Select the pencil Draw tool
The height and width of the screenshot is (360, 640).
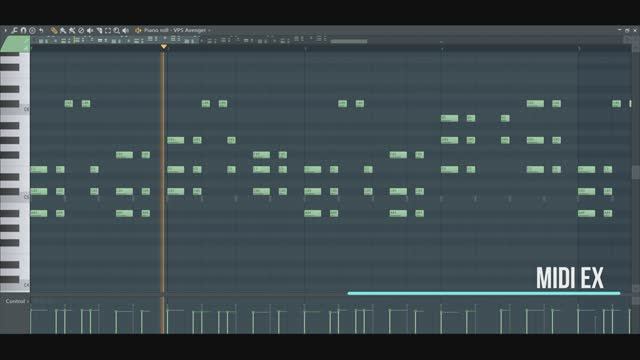[54, 30]
